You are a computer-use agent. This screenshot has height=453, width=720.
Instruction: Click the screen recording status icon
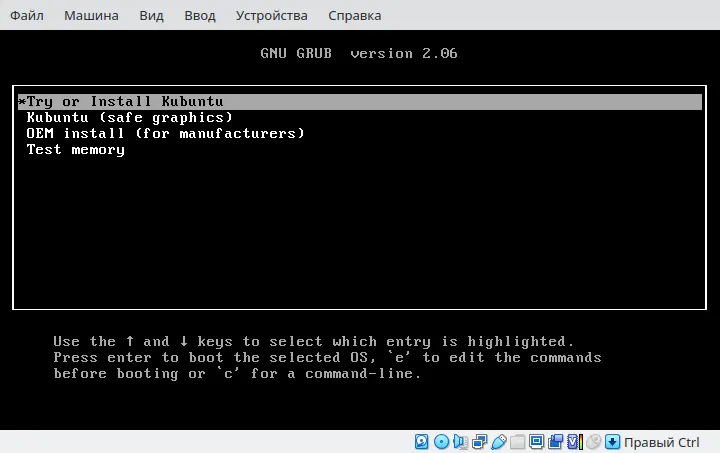point(555,442)
